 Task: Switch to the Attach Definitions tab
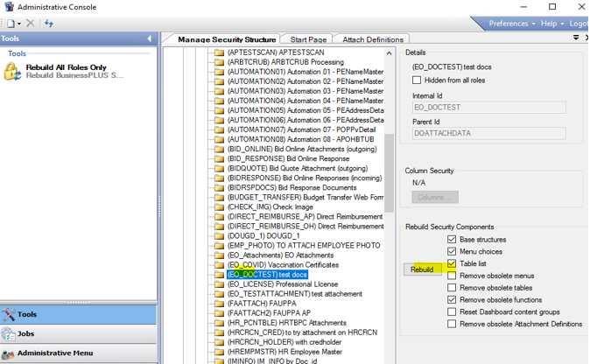[x=373, y=39]
